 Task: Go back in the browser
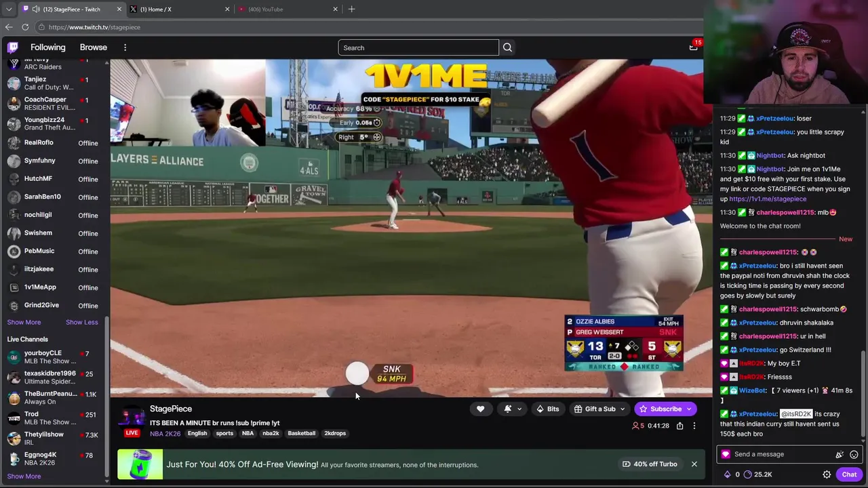[x=8, y=27]
